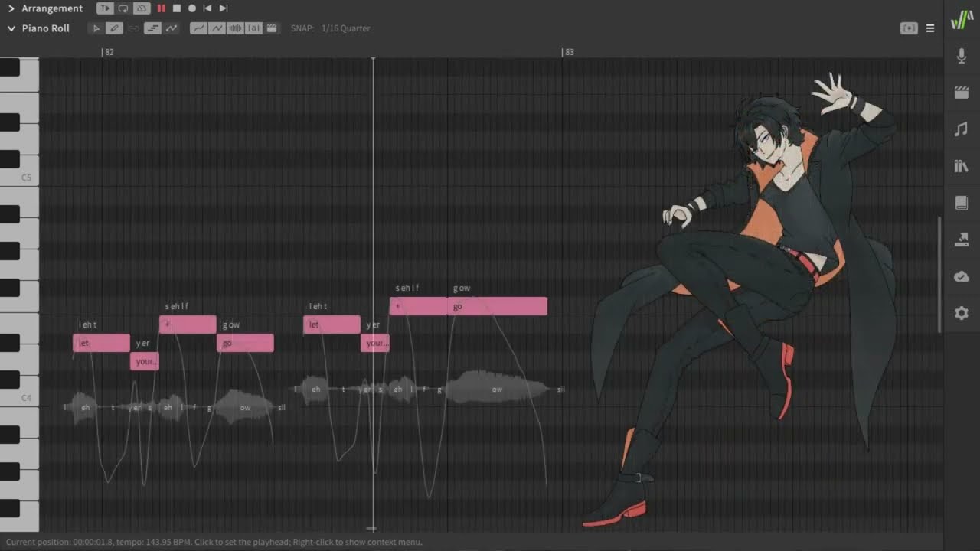Click the Synthesizer V logo icon

pos(962,20)
